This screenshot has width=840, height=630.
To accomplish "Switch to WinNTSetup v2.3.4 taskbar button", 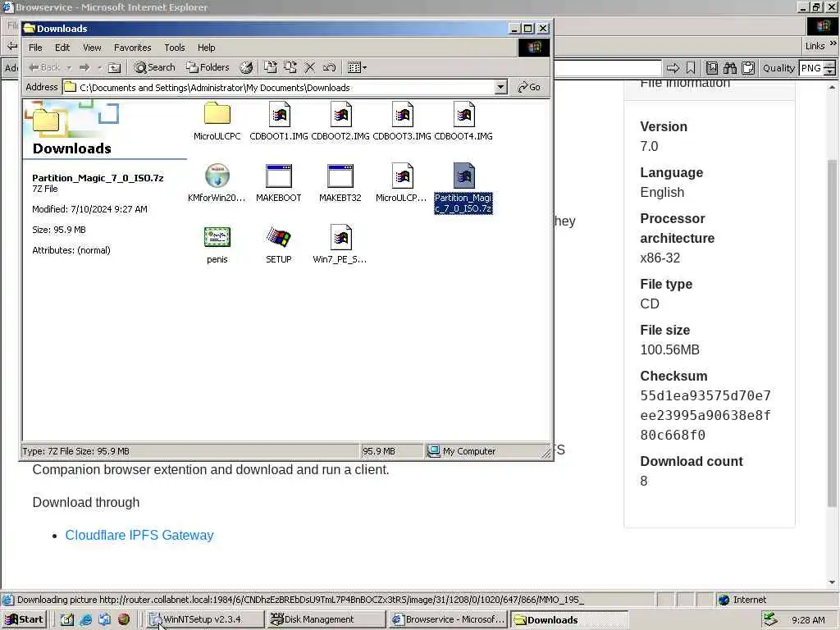I will pos(205,620).
